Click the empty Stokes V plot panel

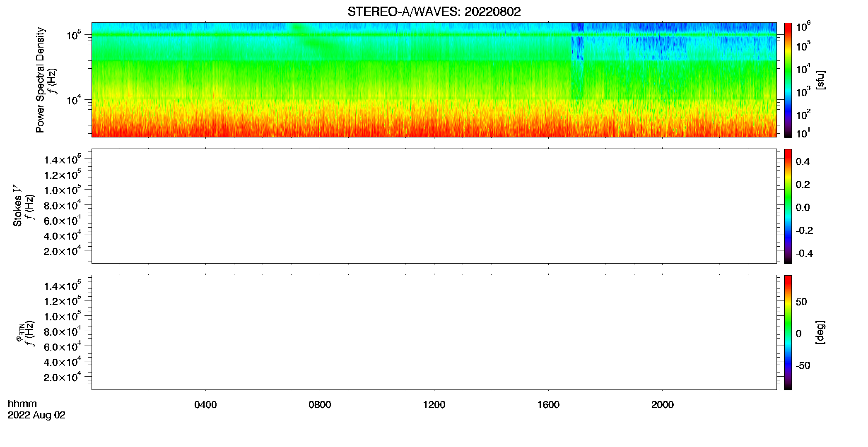coord(434,206)
